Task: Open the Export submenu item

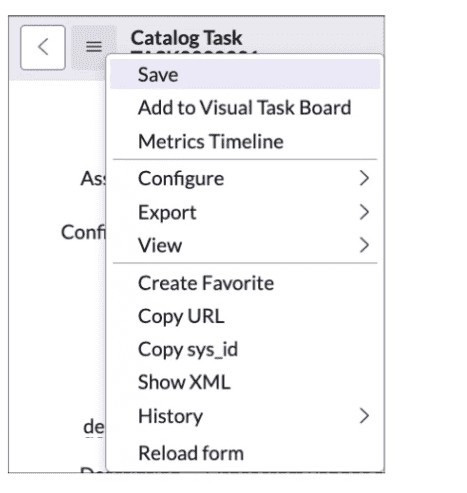Action: 245,212
